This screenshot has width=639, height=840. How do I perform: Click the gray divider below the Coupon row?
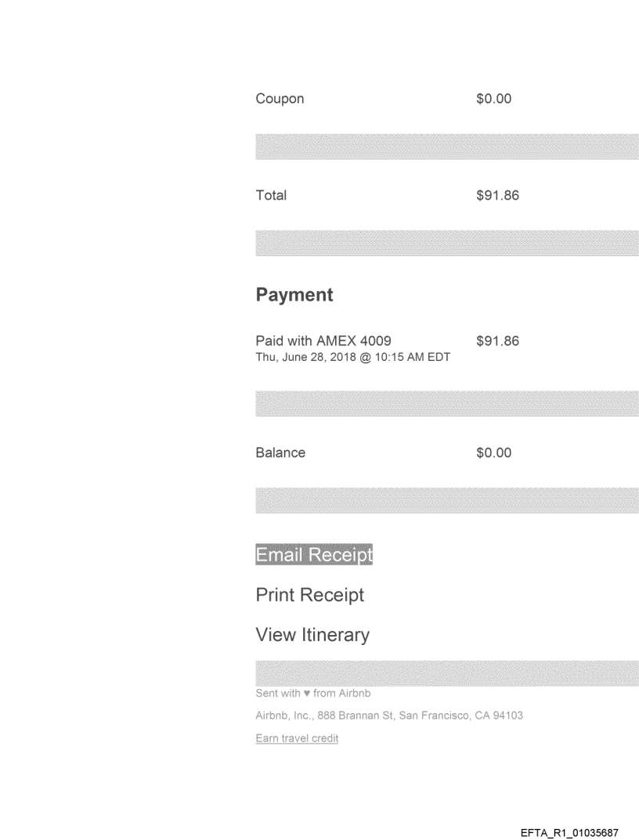coord(446,146)
